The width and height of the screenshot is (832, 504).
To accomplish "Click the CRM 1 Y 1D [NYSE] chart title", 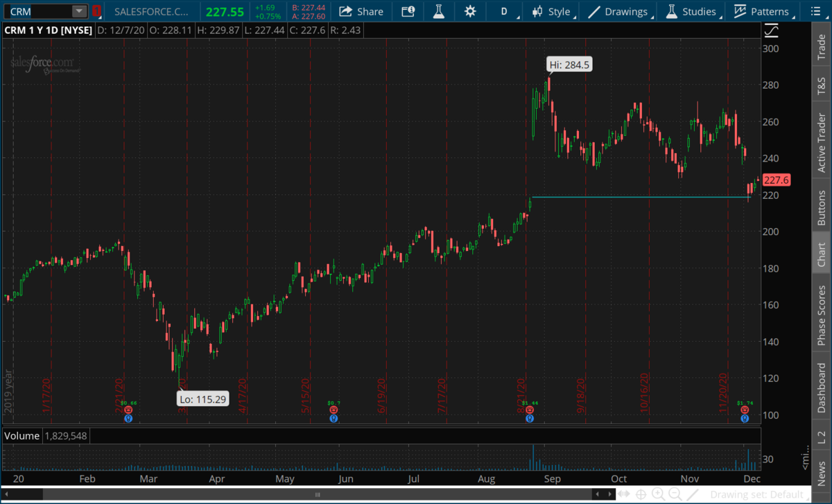I will point(49,31).
